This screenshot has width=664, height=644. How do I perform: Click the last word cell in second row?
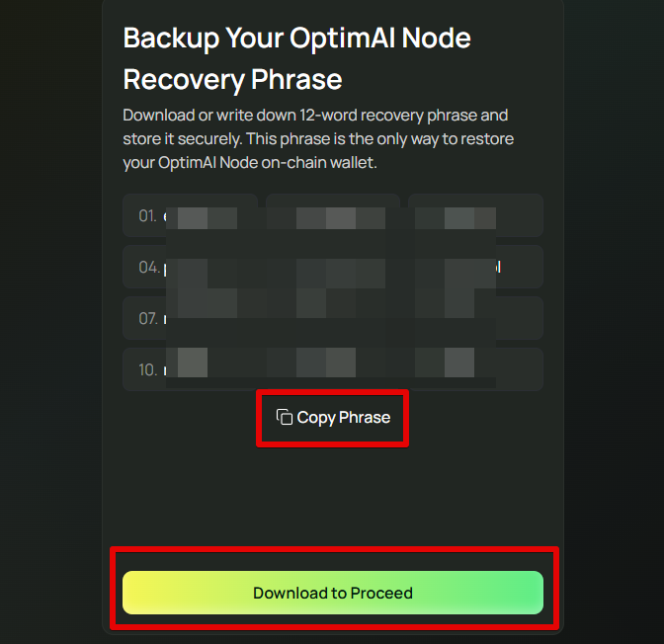(x=475, y=267)
